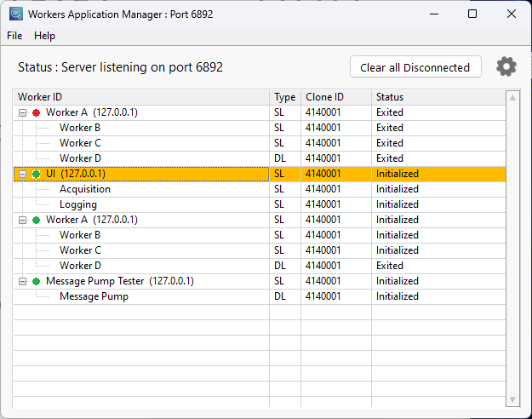
Task: Sort by the Worker ID column header
Action: coord(141,97)
